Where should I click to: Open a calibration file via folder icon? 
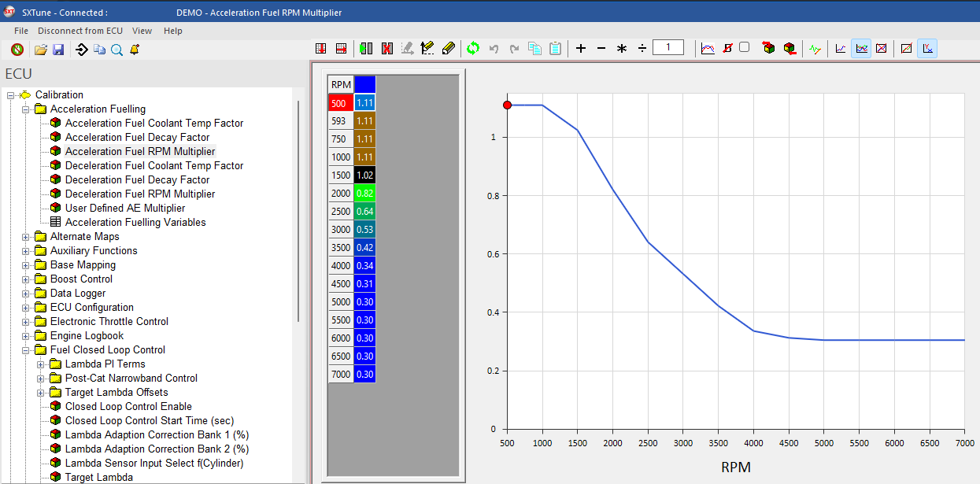pos(41,49)
